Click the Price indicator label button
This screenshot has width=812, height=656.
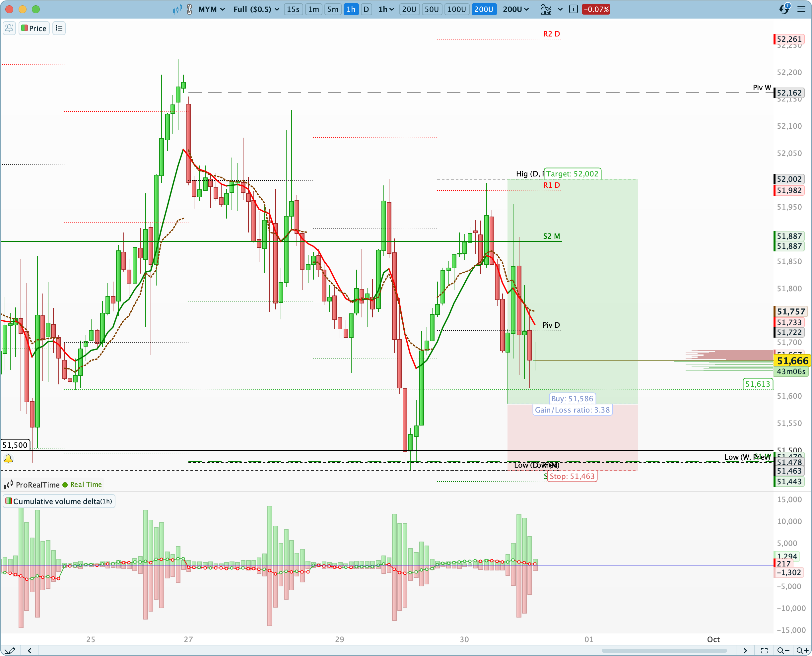34,28
